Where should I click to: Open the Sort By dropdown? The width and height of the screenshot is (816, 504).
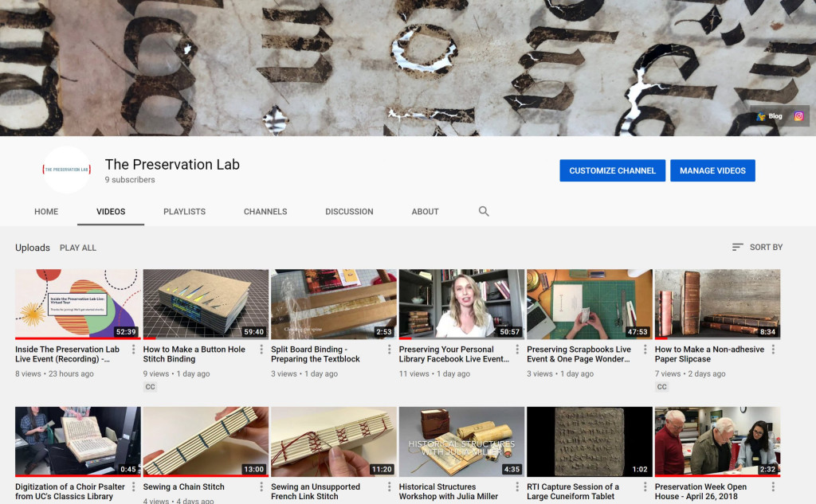click(757, 248)
